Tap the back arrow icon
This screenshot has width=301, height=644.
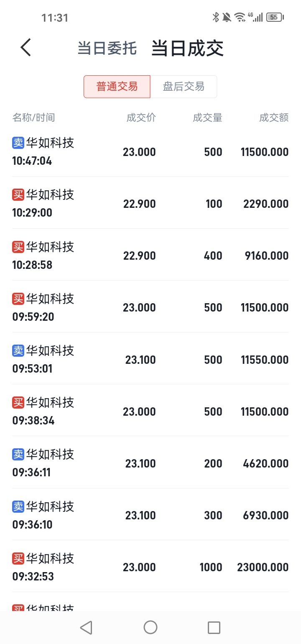click(x=26, y=47)
